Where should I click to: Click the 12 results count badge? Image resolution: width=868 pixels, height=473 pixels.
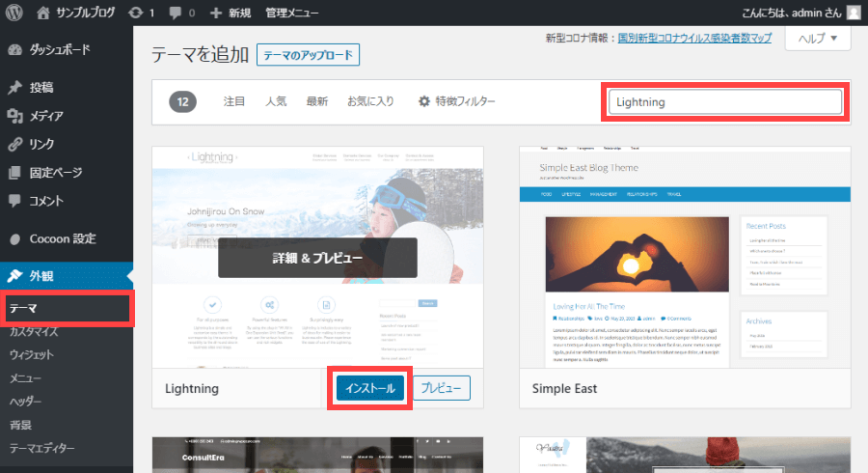tap(182, 101)
